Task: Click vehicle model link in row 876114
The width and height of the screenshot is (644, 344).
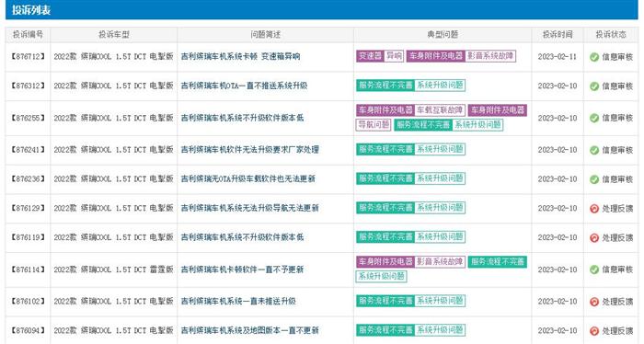Action: pyautogui.click(x=113, y=269)
